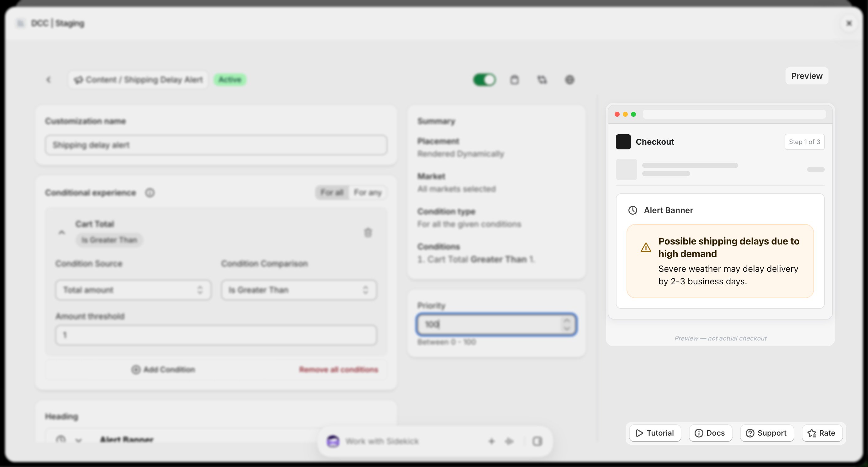Click the 'Step 1 of 3' badge in preview

(804, 142)
